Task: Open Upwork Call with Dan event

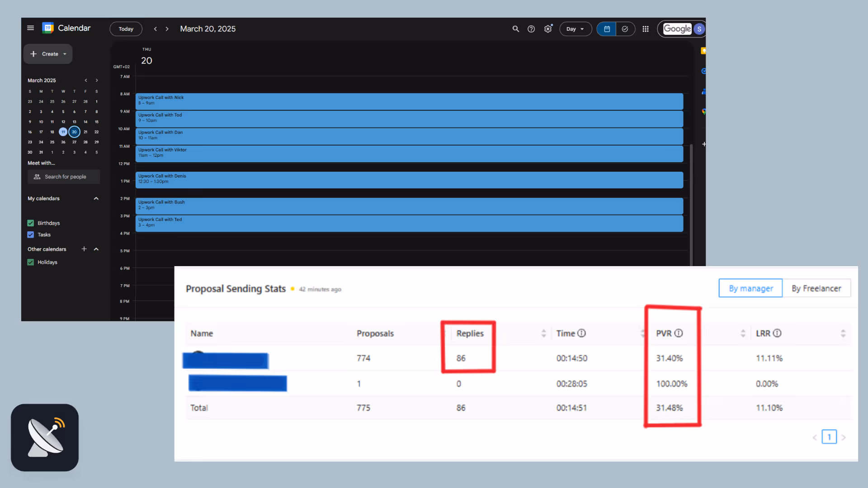Action: pos(409,136)
